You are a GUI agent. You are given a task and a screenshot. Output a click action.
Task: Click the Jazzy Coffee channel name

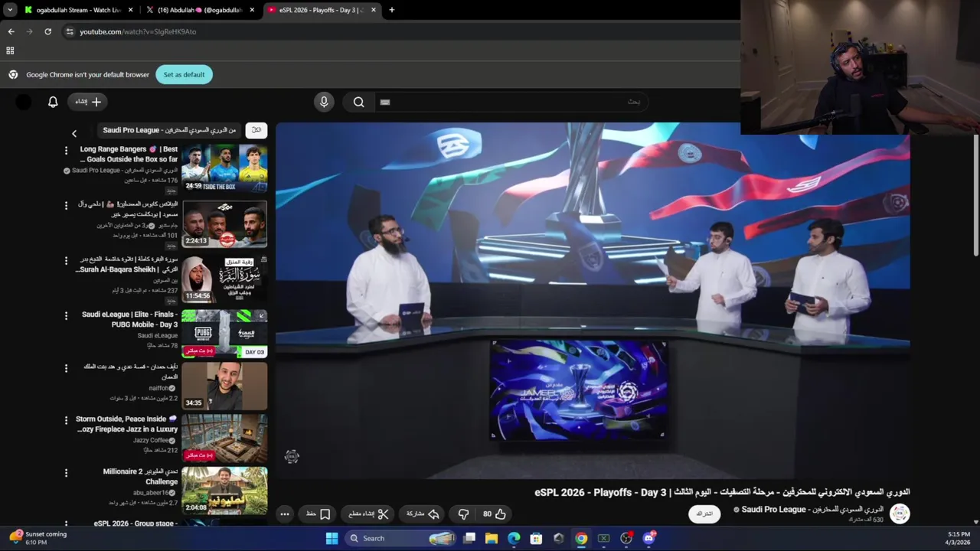coord(152,441)
